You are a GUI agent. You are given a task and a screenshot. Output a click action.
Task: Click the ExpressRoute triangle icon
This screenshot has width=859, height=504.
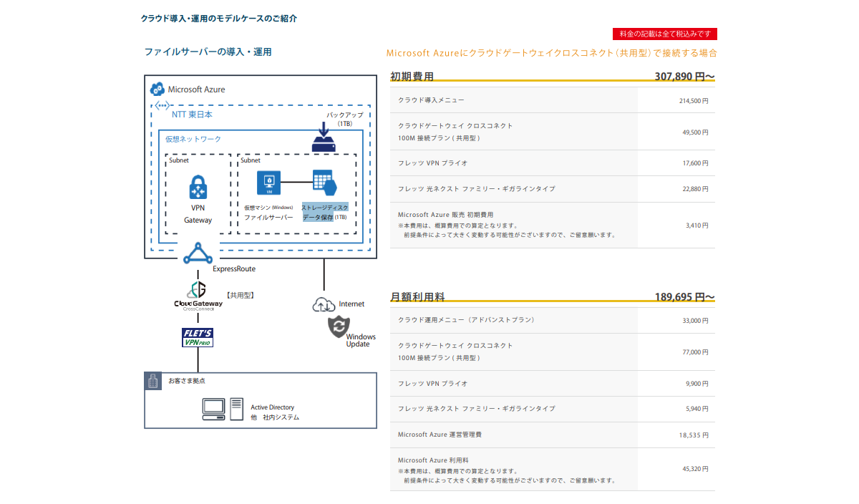point(198,253)
